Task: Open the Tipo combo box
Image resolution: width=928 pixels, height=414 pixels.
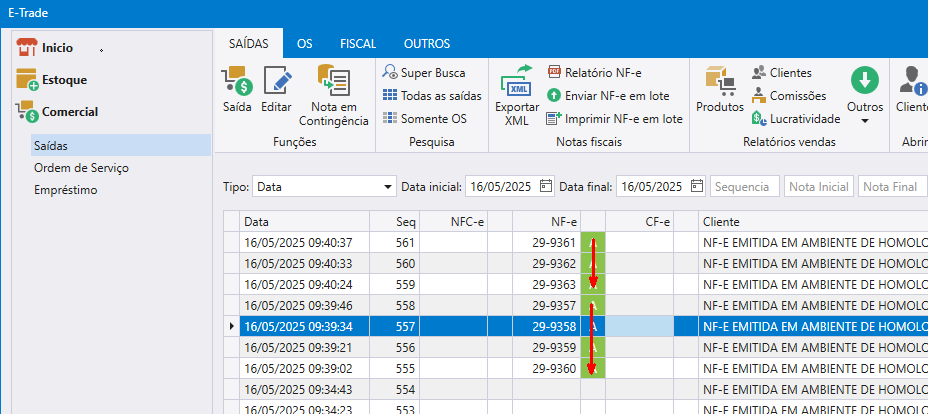Action: (x=324, y=187)
